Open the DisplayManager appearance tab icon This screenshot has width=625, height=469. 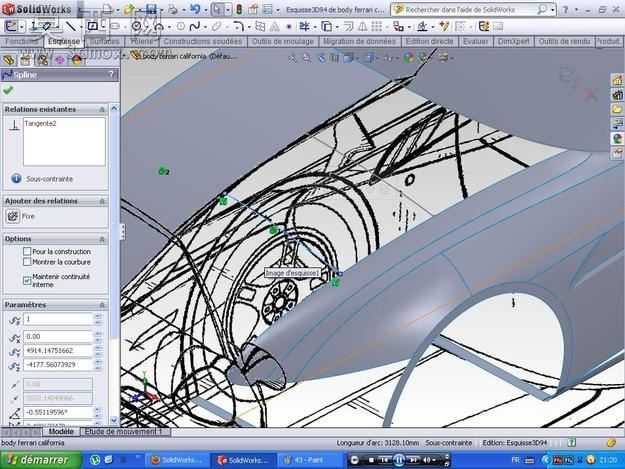[77, 60]
